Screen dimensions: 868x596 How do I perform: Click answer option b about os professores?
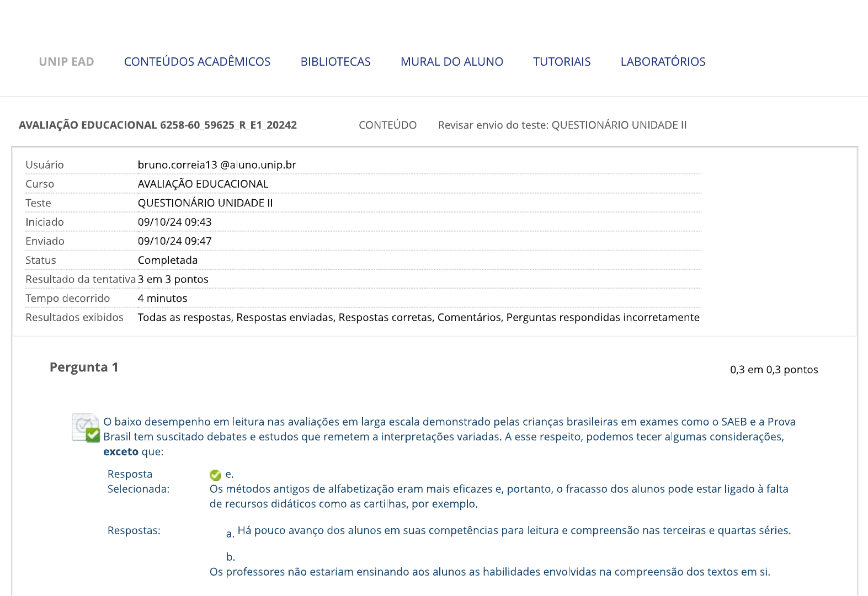coord(489,572)
